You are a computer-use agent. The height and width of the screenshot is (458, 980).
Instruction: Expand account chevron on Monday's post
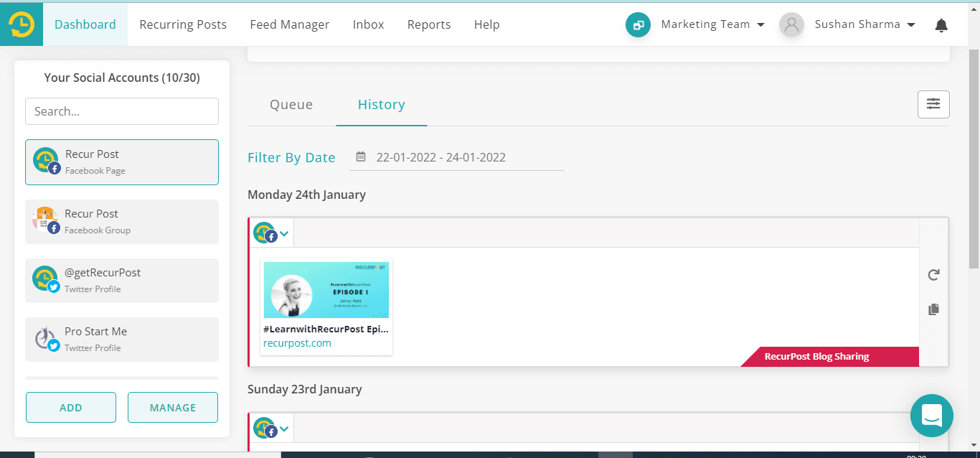coord(284,233)
